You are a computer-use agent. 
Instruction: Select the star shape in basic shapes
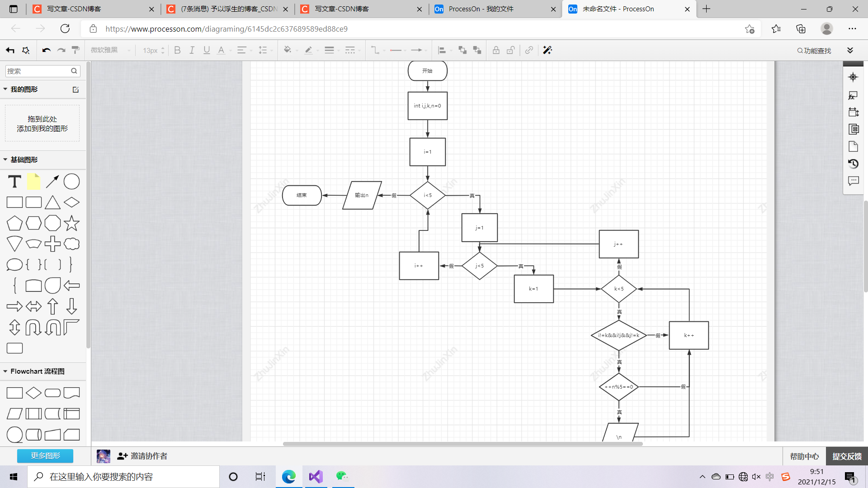coord(71,223)
